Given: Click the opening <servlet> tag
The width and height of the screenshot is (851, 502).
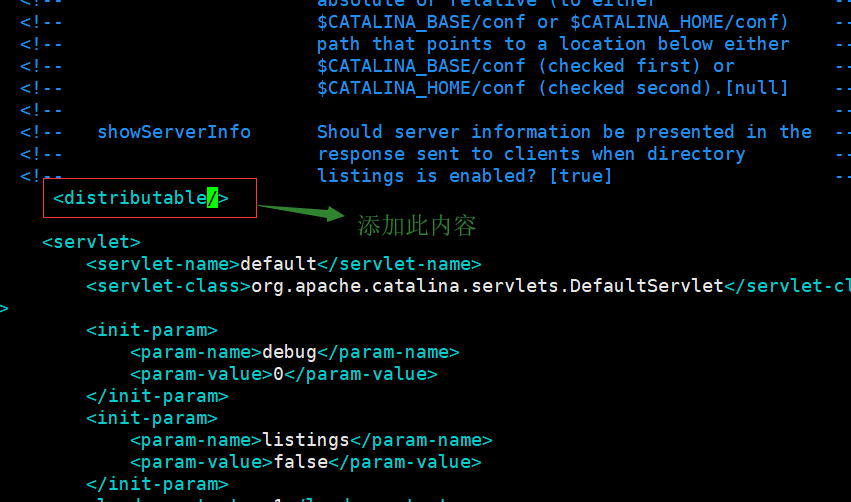Looking at the screenshot, I should click(x=92, y=242).
